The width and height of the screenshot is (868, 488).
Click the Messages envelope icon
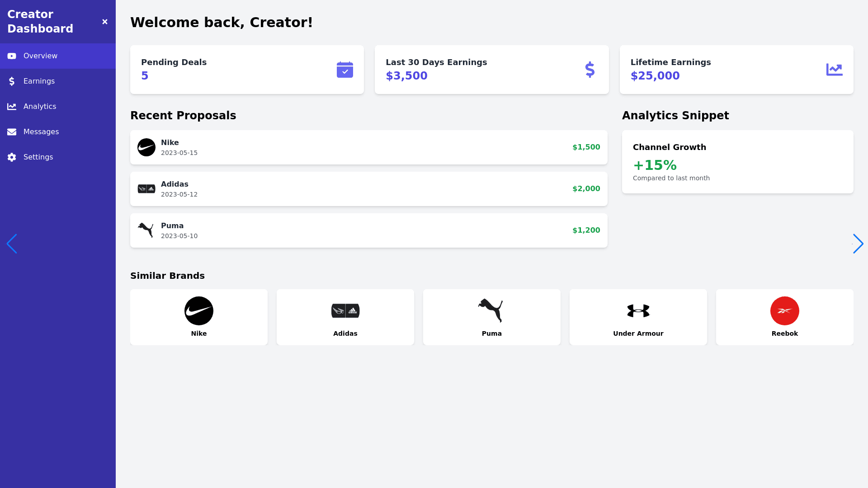12,132
